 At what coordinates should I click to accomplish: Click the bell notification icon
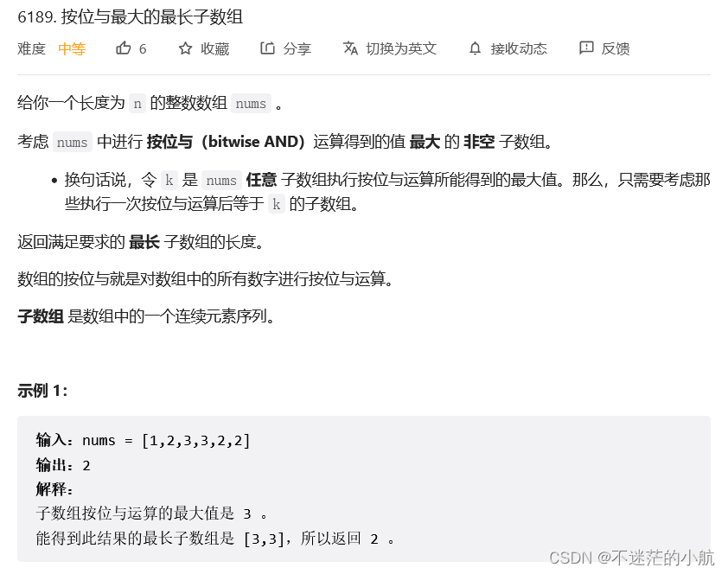point(475,48)
